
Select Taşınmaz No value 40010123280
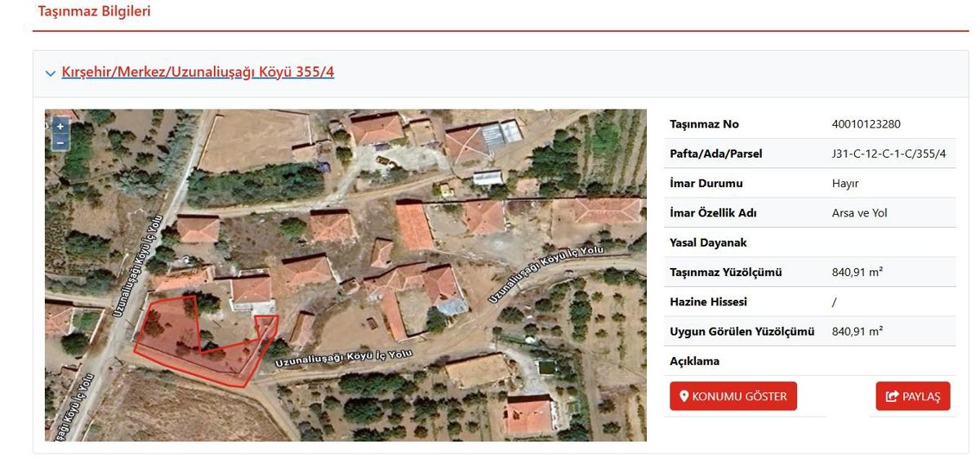[866, 124]
